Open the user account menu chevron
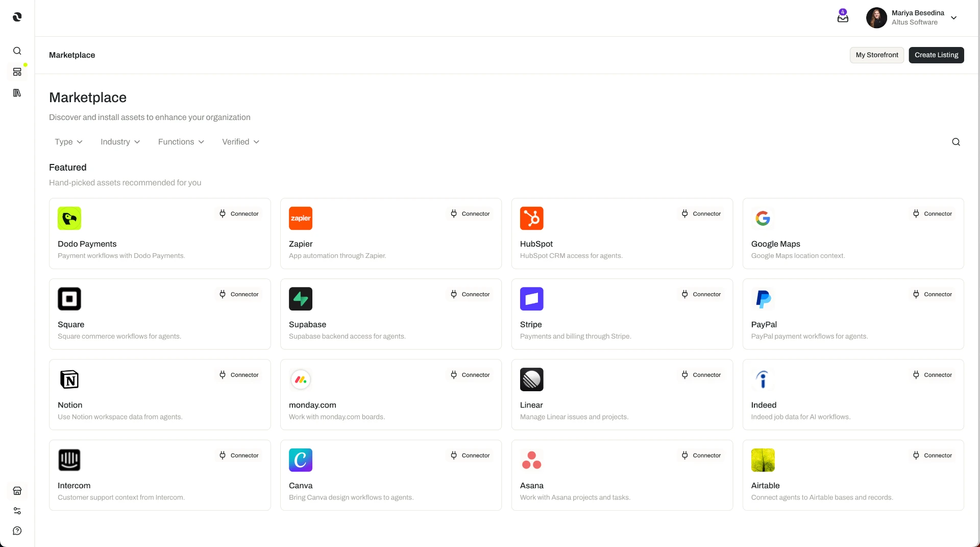Image resolution: width=980 pixels, height=547 pixels. click(x=953, y=18)
